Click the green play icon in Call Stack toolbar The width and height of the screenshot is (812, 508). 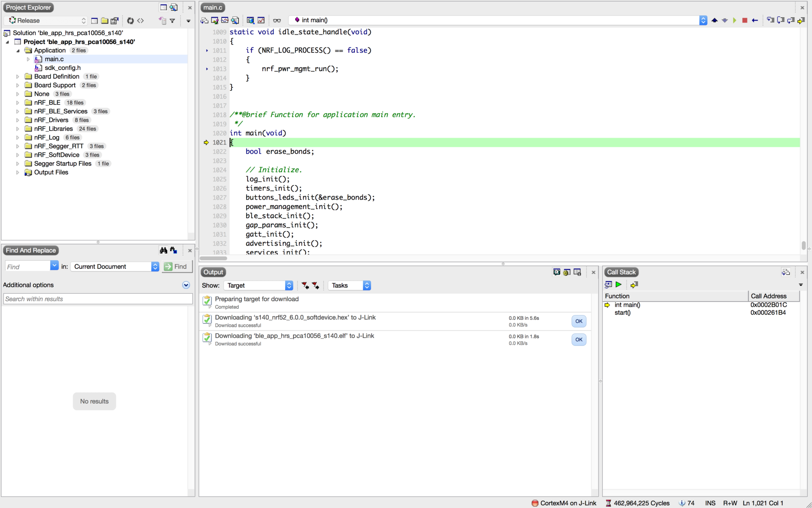click(x=619, y=285)
